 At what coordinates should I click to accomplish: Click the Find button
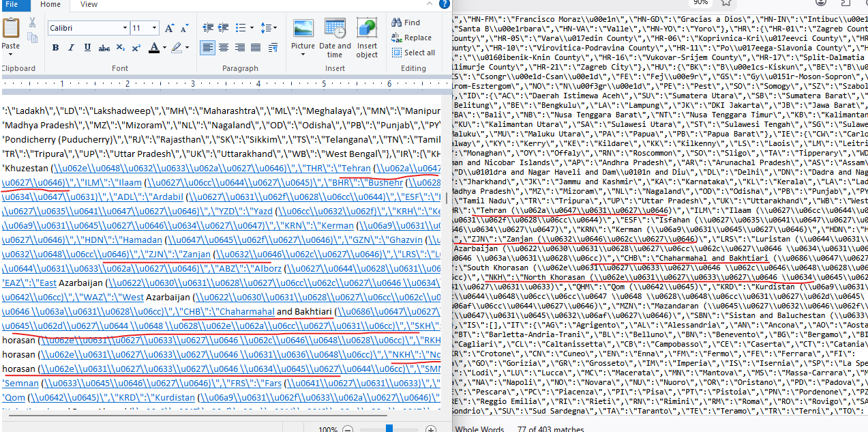(x=406, y=22)
